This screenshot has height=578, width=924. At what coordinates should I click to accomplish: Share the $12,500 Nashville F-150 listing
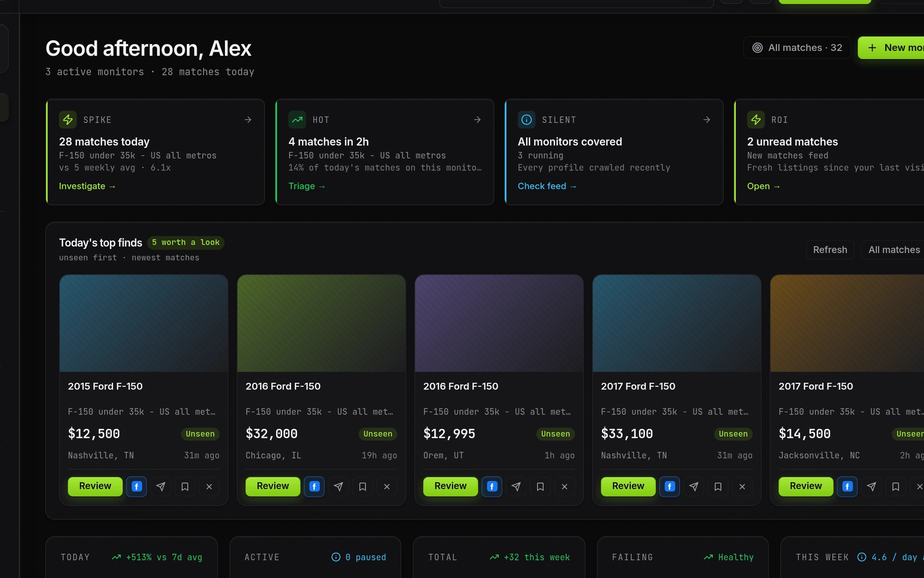click(161, 486)
